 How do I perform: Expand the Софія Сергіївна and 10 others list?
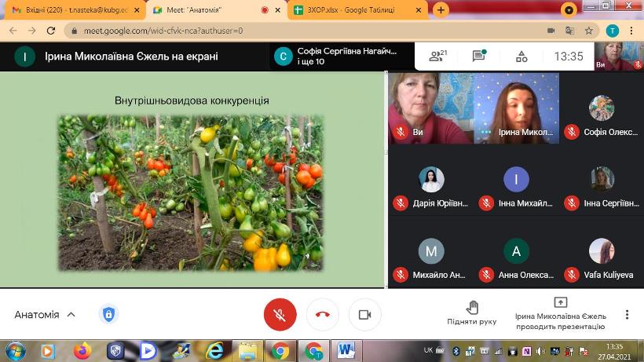(338, 56)
